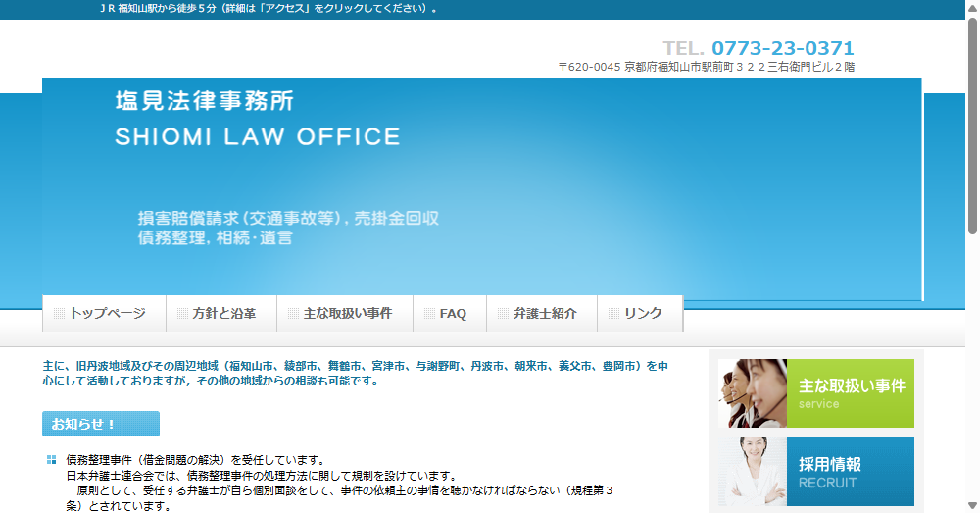
Task: Click the scrollbar down arrow
Action: click(972, 505)
